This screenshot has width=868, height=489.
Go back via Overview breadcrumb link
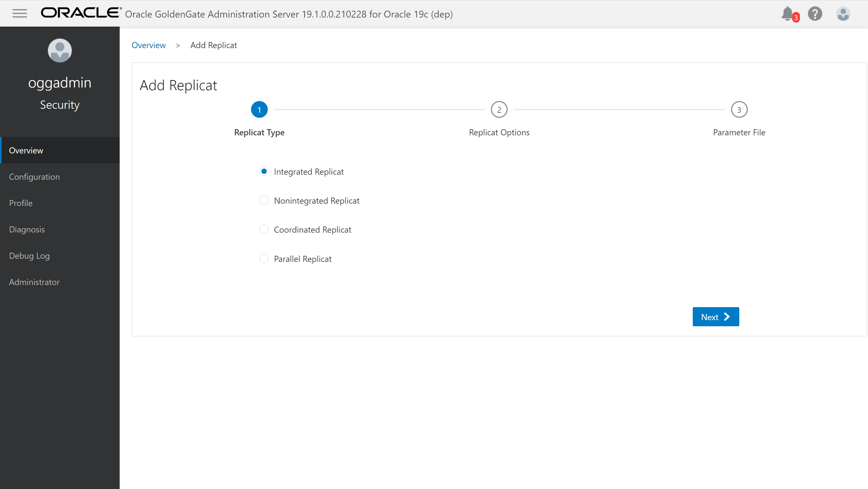149,45
